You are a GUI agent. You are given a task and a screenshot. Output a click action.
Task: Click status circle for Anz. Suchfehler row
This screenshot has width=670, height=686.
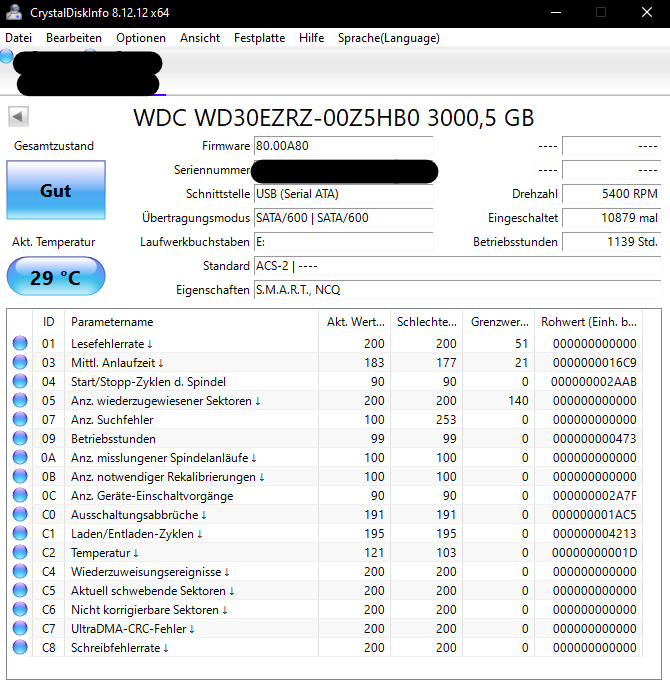tap(20, 420)
